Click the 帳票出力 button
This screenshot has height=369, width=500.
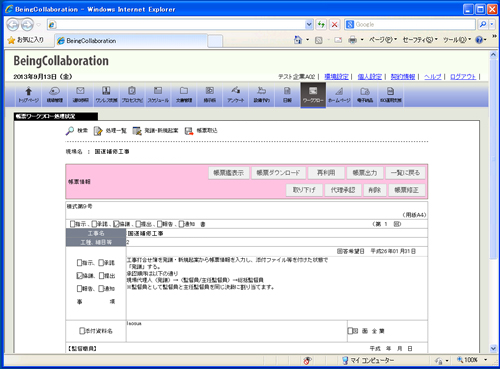coord(365,173)
